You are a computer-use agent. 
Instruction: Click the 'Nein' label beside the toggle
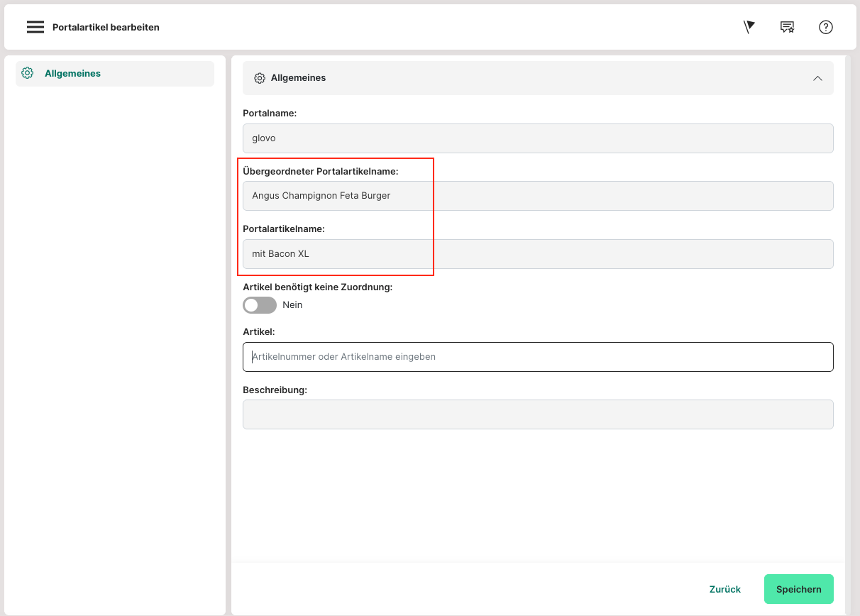click(x=292, y=305)
